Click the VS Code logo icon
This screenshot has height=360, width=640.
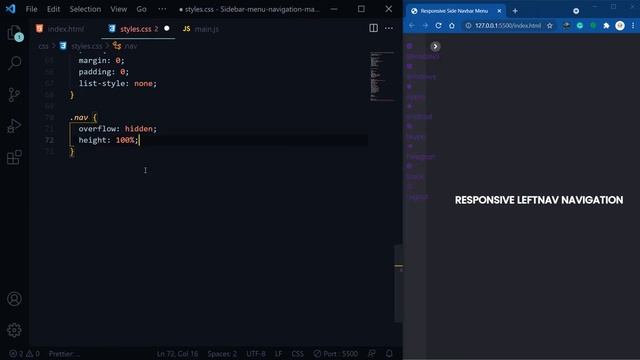[11, 9]
